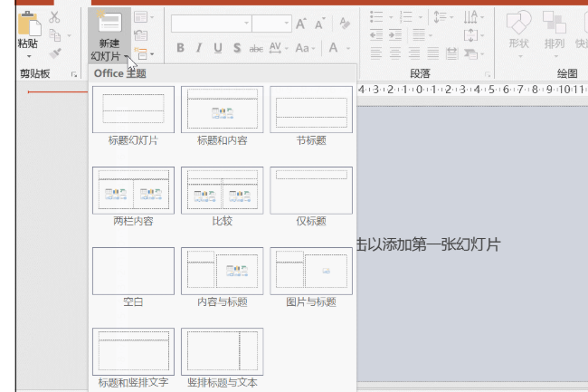Click the Paste clipboard icon

[x=29, y=24]
